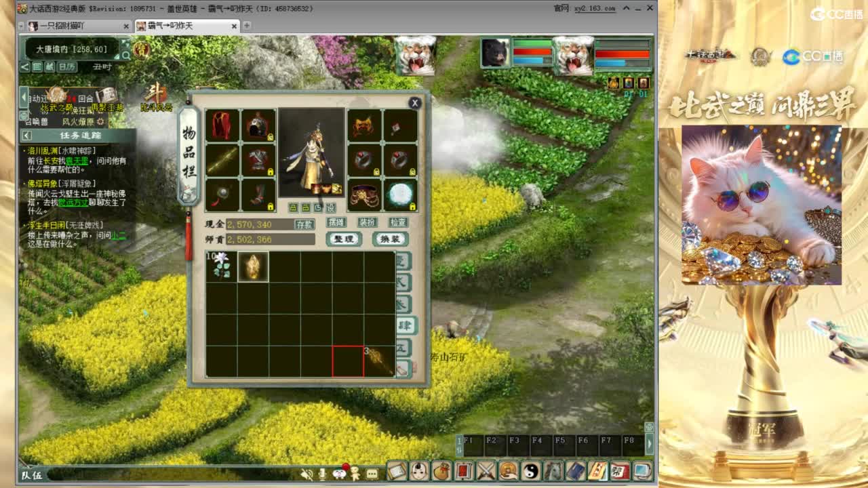
Task: Switch to the 一只招财猫吖 tab
Action: tap(79, 26)
